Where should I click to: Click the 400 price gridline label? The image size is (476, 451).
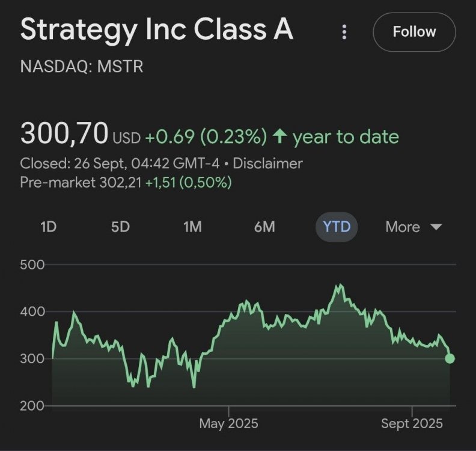32,311
